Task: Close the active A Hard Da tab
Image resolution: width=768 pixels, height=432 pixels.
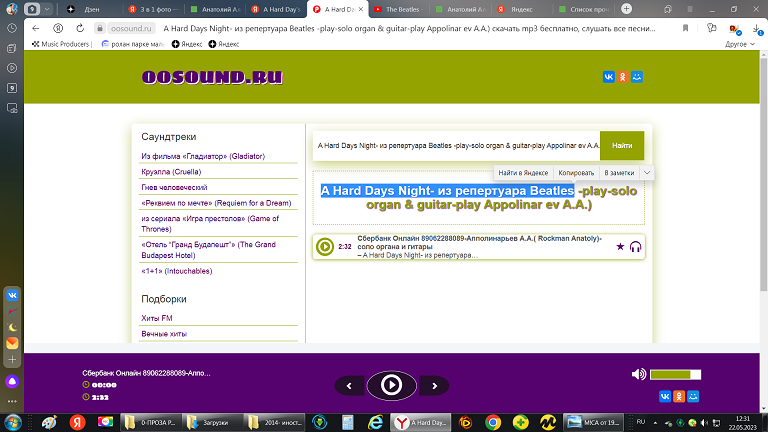Action: (x=360, y=9)
